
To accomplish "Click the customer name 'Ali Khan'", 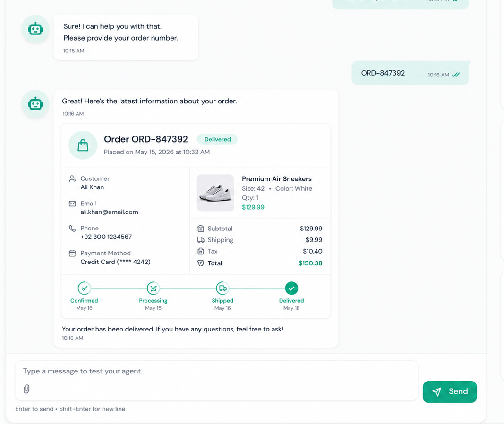I will click(x=92, y=187).
